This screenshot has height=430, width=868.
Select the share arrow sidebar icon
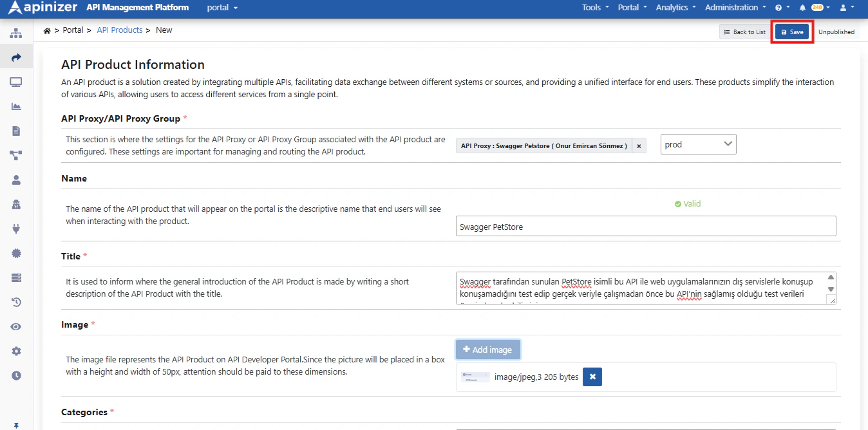[x=16, y=57]
